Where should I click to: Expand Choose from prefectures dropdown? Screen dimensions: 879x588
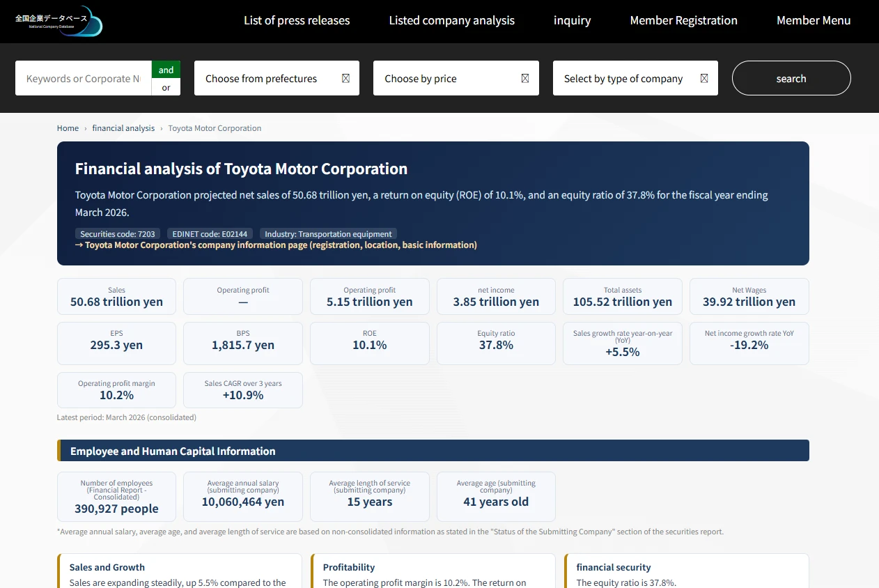pos(277,78)
